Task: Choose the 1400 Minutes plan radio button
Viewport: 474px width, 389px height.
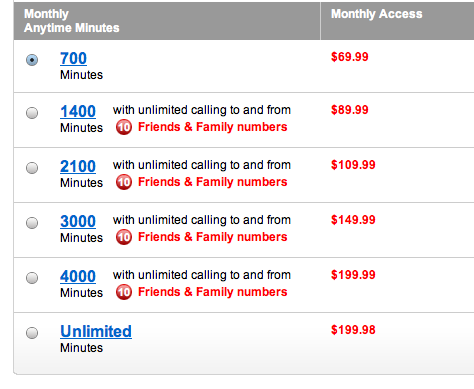Action: click(32, 113)
